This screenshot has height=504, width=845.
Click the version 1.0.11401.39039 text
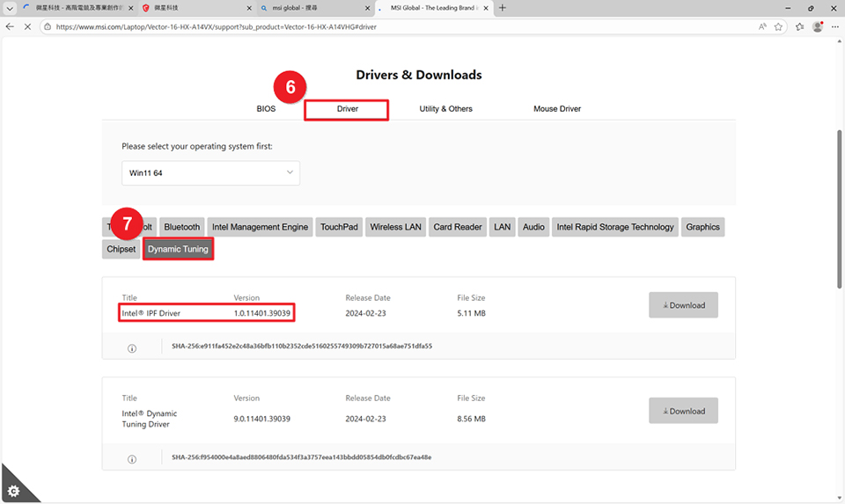click(x=262, y=313)
